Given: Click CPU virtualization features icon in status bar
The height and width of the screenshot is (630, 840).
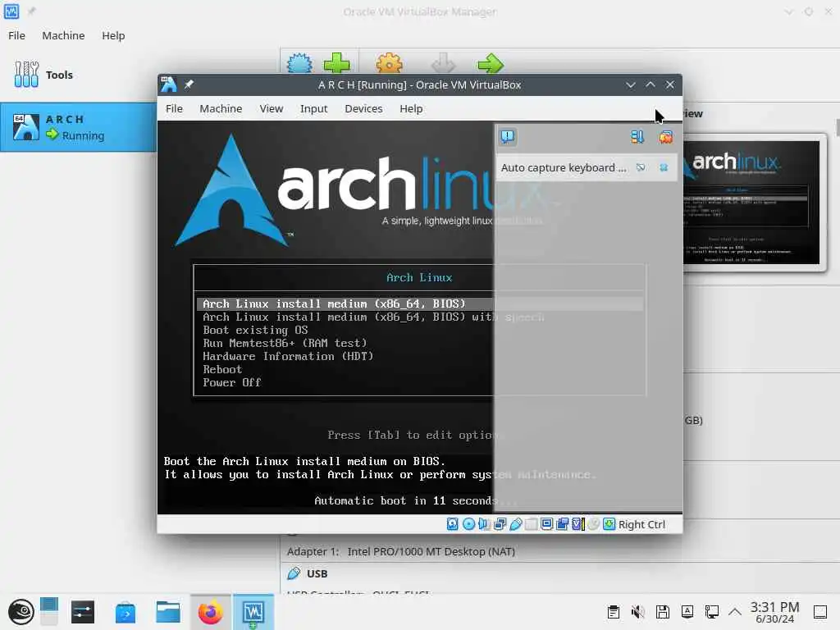Looking at the screenshot, I should (x=577, y=524).
